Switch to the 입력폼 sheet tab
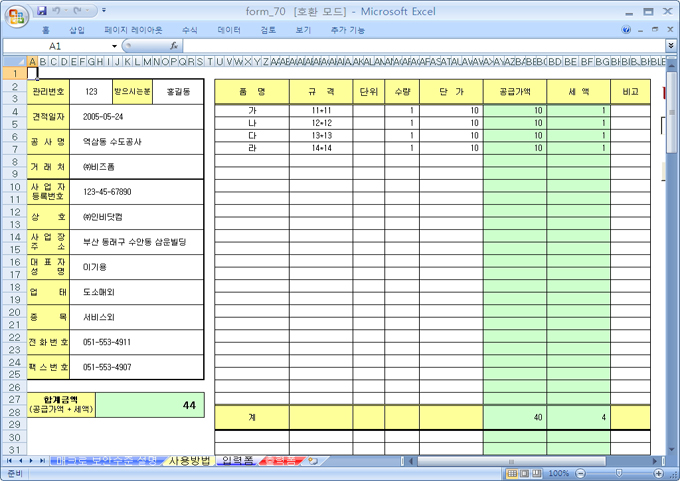Viewport: 680px width, 481px height. 237,461
